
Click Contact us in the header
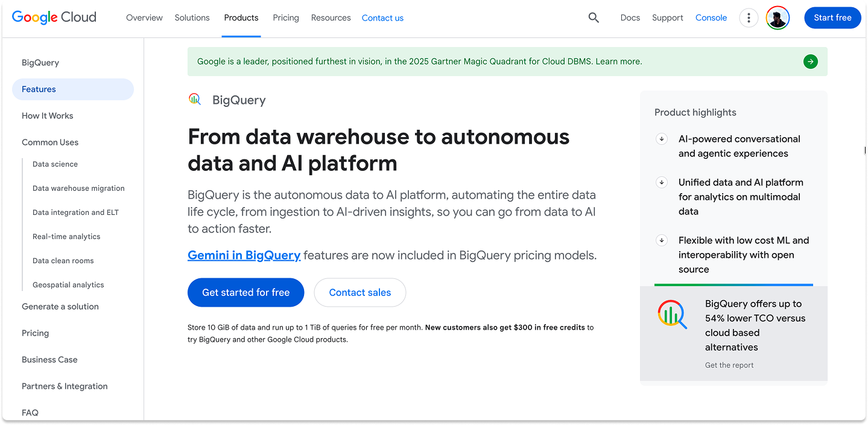click(382, 18)
